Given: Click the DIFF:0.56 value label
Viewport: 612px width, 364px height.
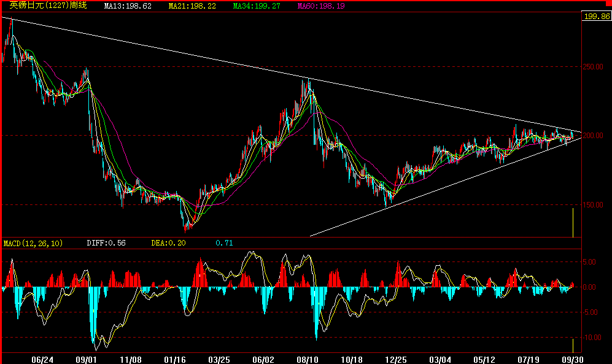Looking at the screenshot, I should [x=106, y=243].
